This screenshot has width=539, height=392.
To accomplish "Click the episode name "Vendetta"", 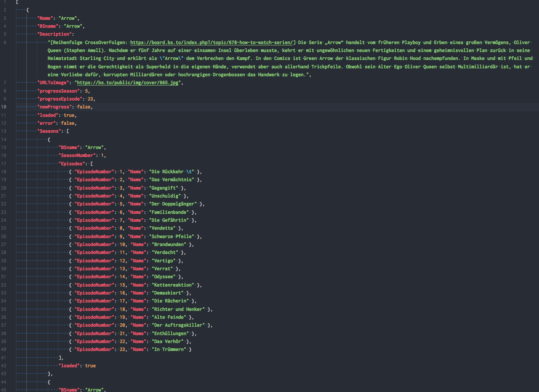I will click(162, 228).
